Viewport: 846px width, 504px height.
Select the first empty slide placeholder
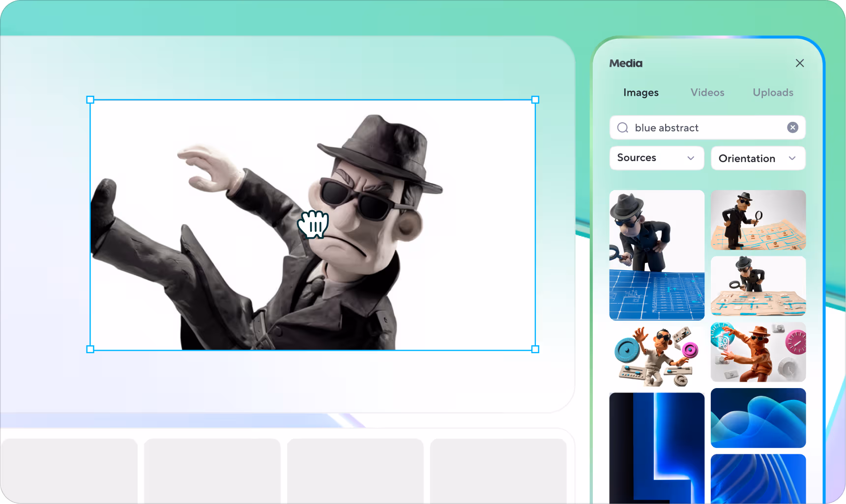pyautogui.click(x=69, y=471)
